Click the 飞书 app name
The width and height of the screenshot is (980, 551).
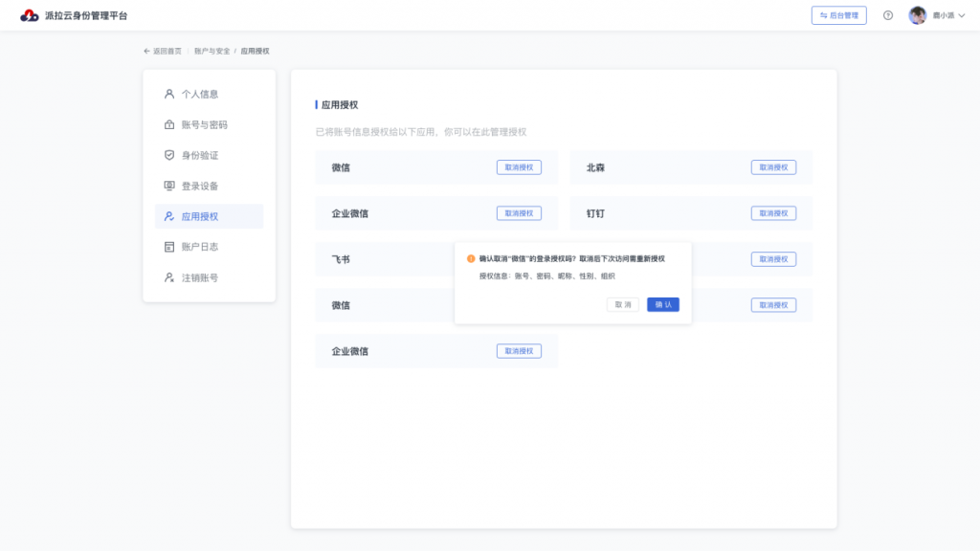(341, 259)
